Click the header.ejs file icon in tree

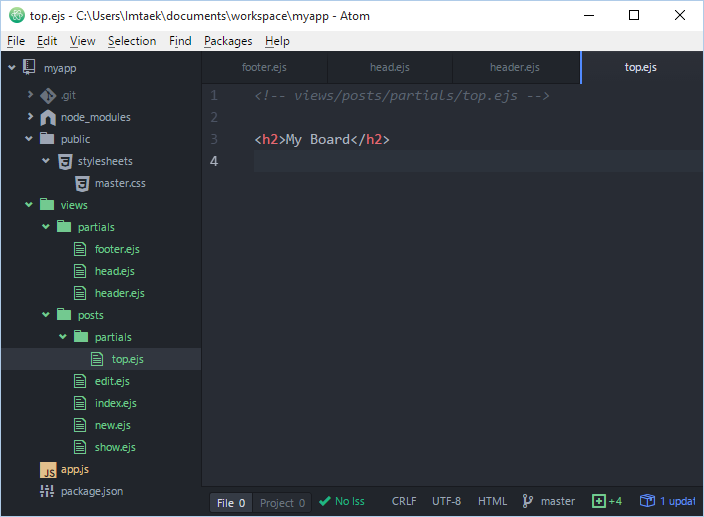click(80, 293)
